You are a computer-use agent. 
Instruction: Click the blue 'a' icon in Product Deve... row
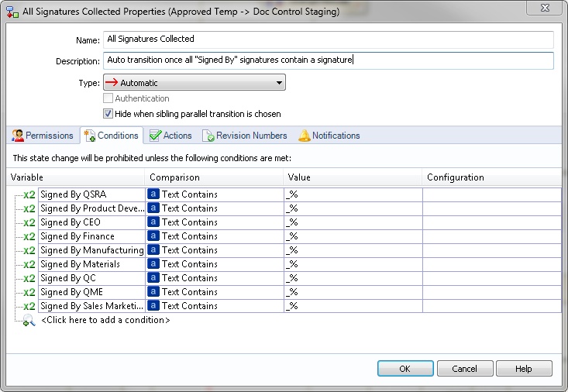tap(153, 208)
